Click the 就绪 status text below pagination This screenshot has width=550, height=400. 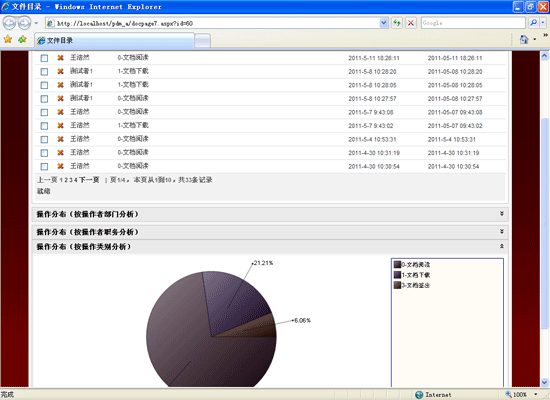(44, 191)
